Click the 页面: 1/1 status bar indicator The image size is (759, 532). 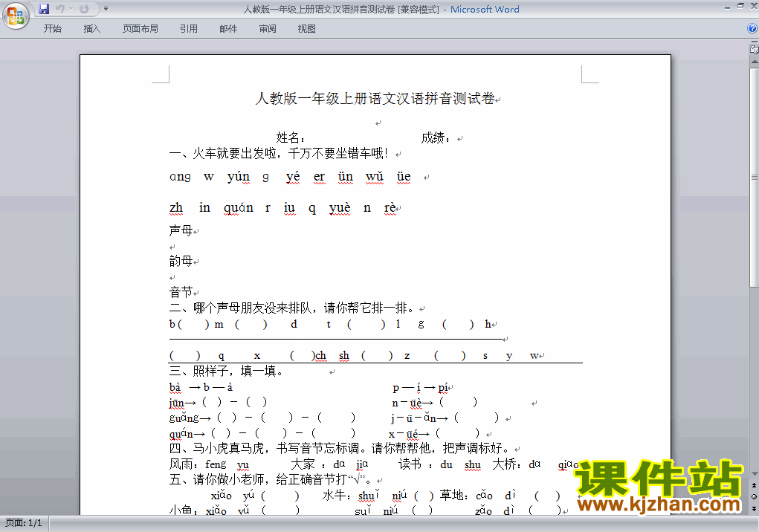tap(24, 523)
